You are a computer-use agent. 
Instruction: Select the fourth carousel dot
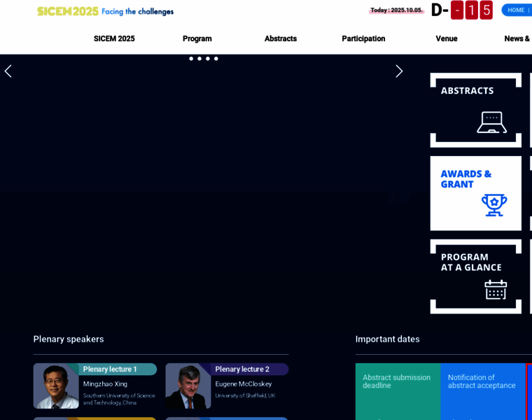[x=216, y=59]
